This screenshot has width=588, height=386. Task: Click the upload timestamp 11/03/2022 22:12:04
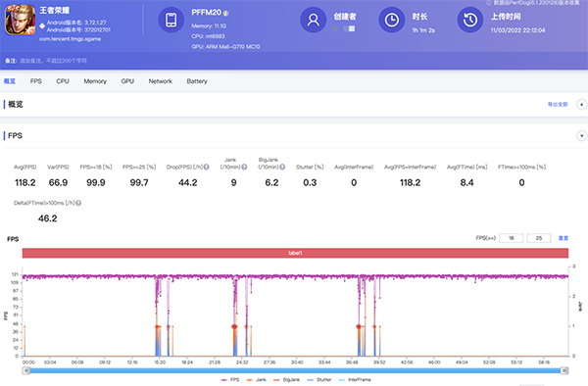click(517, 30)
